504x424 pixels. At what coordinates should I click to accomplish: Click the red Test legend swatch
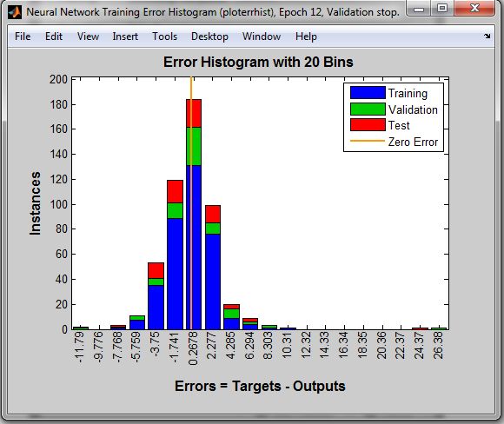(x=368, y=125)
